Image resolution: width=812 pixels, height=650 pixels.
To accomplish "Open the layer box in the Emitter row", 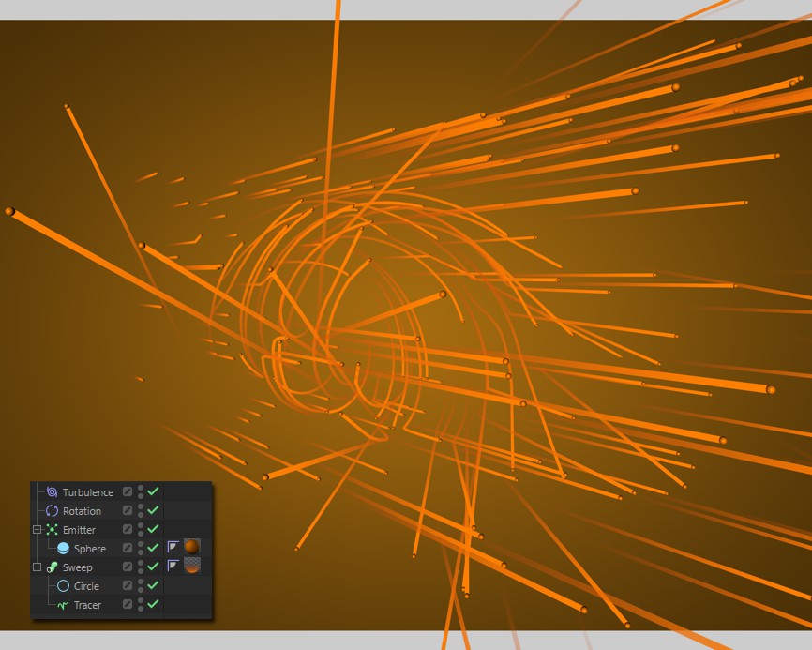I will [128, 529].
